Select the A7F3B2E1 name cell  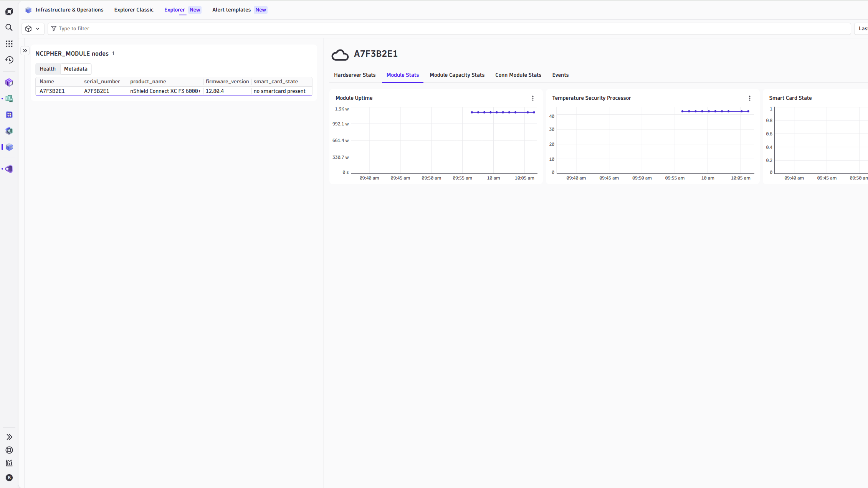[52, 91]
